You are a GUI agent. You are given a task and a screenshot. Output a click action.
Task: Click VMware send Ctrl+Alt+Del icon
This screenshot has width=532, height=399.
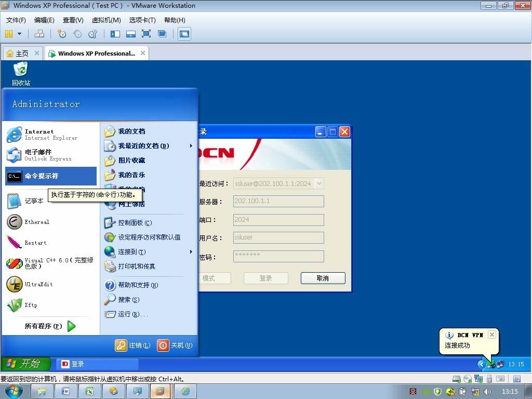39,34
